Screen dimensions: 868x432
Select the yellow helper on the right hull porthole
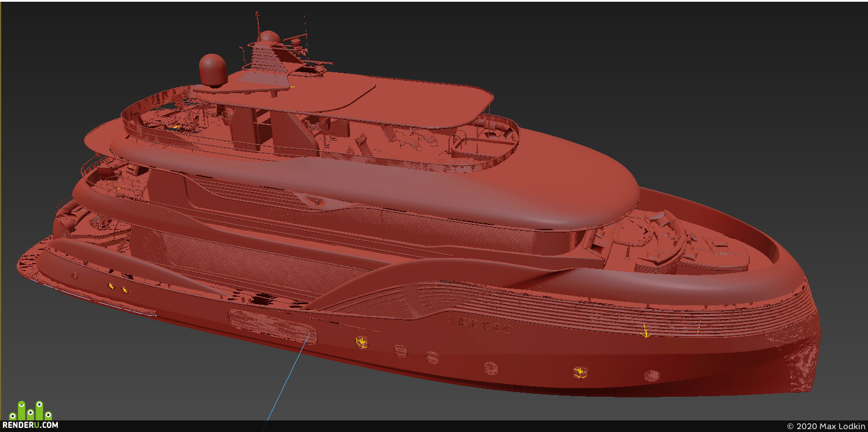pos(579,372)
